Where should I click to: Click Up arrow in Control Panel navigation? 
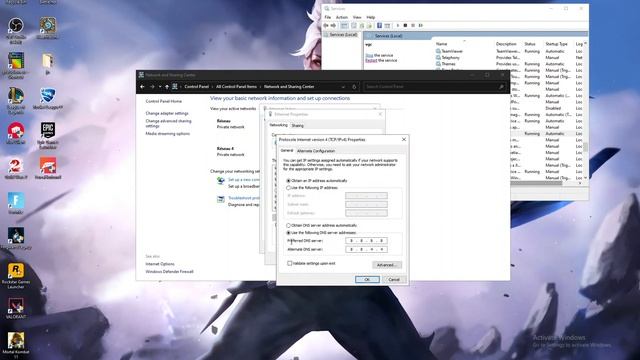point(167,87)
